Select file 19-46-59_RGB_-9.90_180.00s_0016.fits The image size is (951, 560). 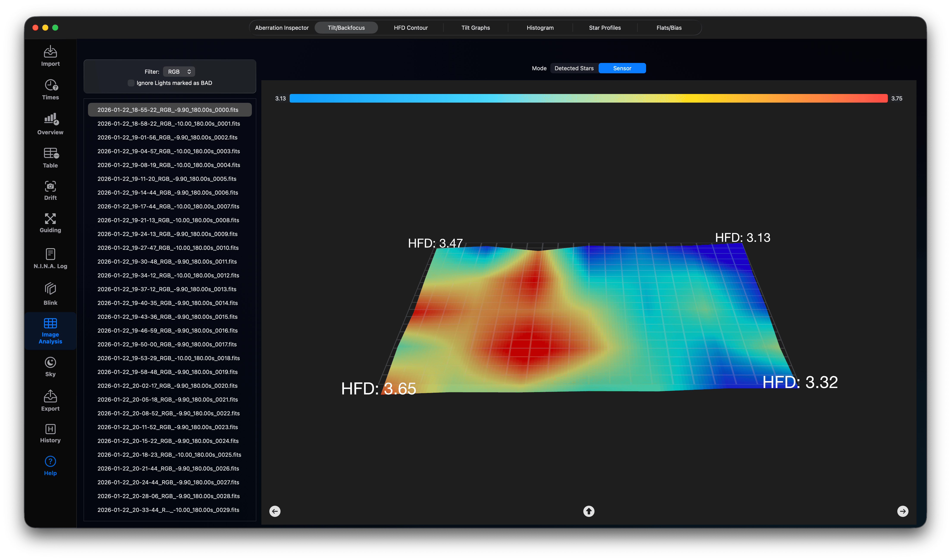click(169, 331)
